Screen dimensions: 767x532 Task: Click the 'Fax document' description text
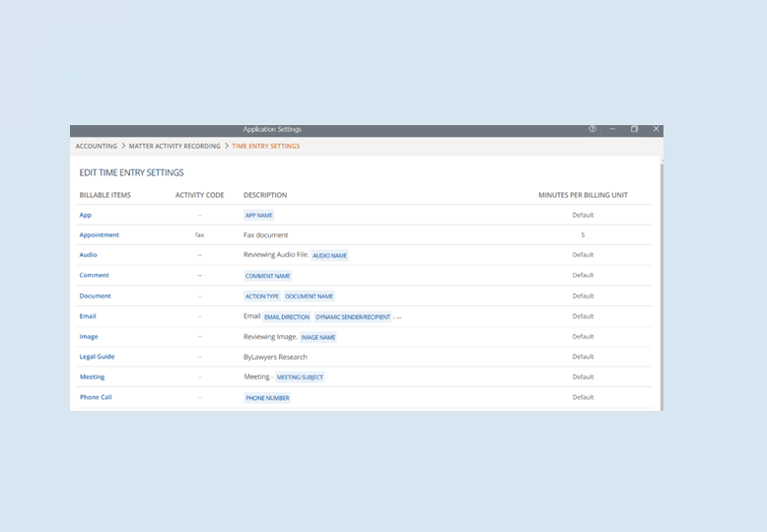coord(265,235)
